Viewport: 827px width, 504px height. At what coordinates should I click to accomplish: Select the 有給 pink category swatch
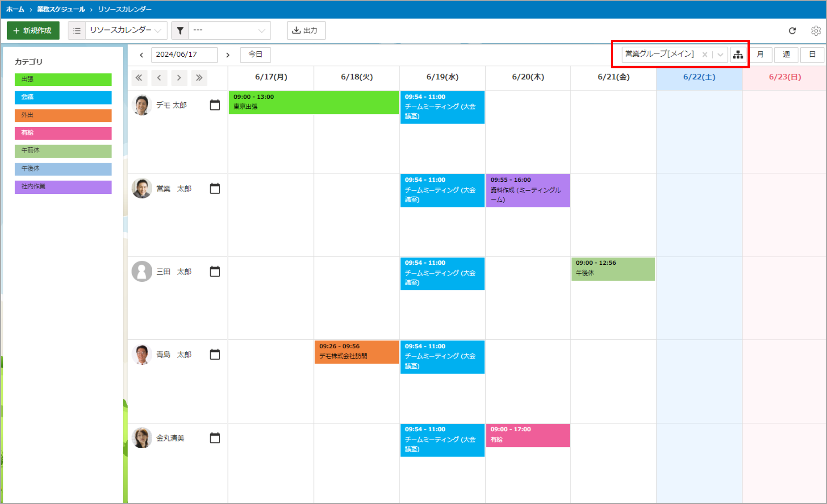tap(63, 133)
